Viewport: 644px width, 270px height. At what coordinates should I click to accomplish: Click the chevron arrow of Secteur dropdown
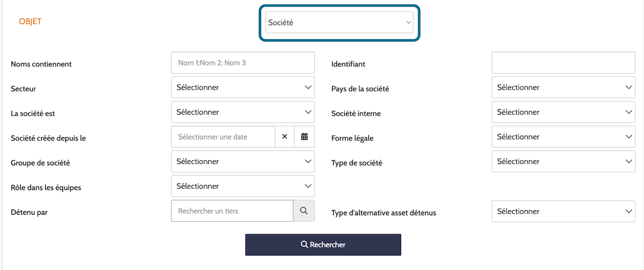tap(308, 87)
